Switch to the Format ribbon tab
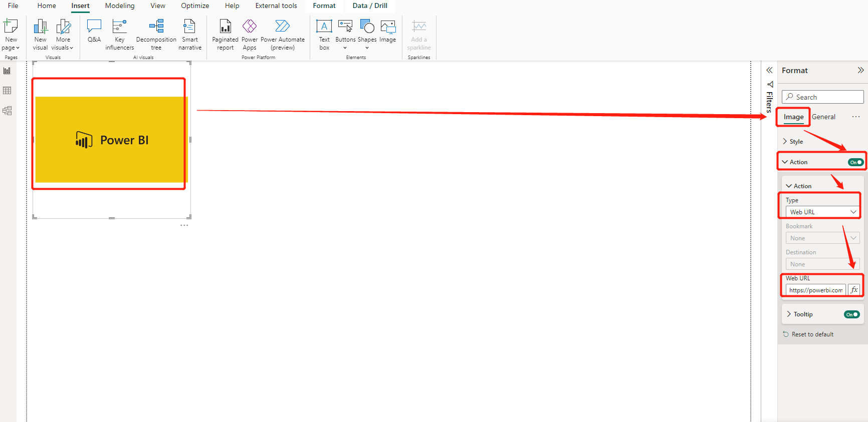The height and width of the screenshot is (422, 868). click(x=324, y=6)
